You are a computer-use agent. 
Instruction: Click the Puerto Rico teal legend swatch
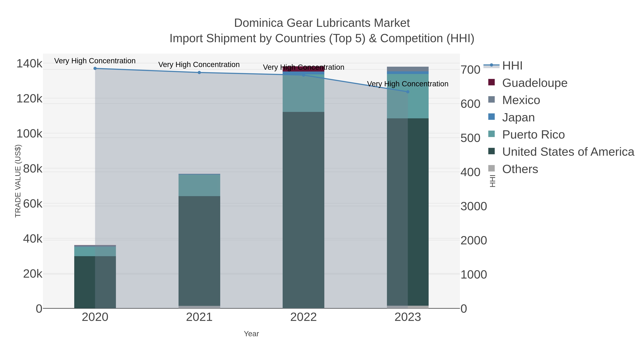[x=492, y=134]
